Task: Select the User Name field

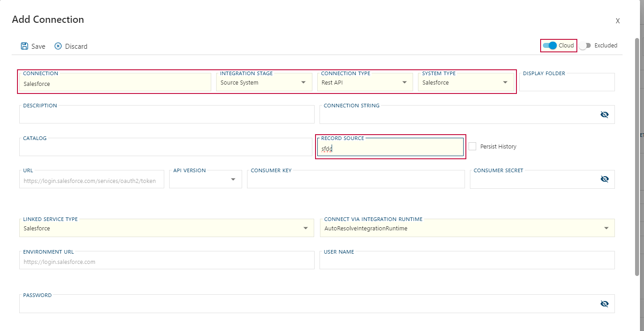Action: pos(467,260)
